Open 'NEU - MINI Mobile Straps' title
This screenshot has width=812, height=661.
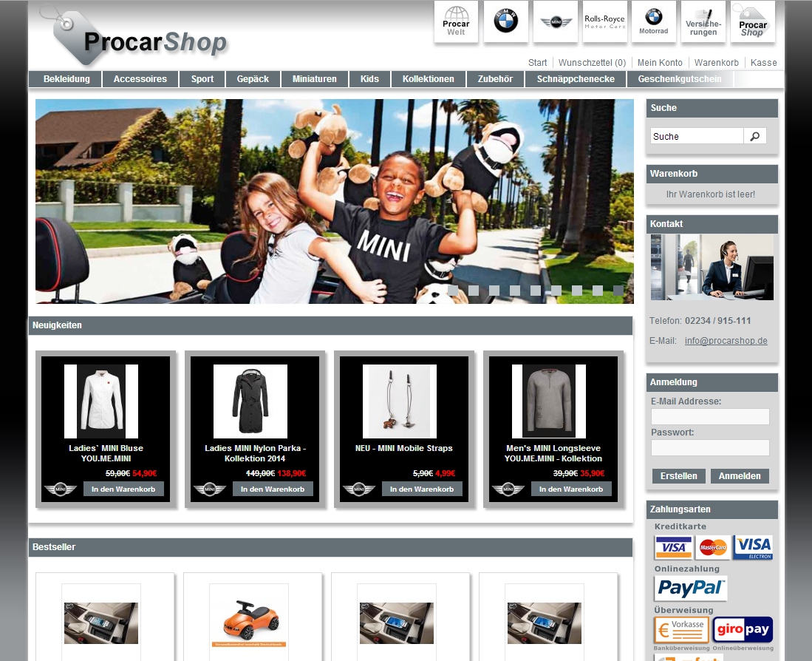[404, 448]
